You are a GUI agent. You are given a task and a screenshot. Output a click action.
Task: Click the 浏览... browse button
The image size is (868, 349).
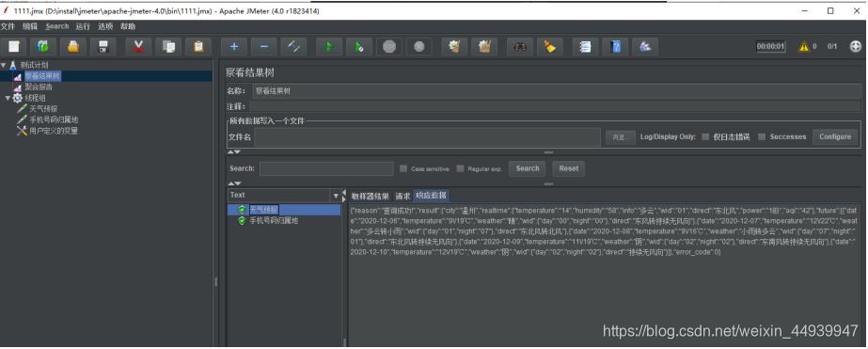pyautogui.click(x=620, y=136)
